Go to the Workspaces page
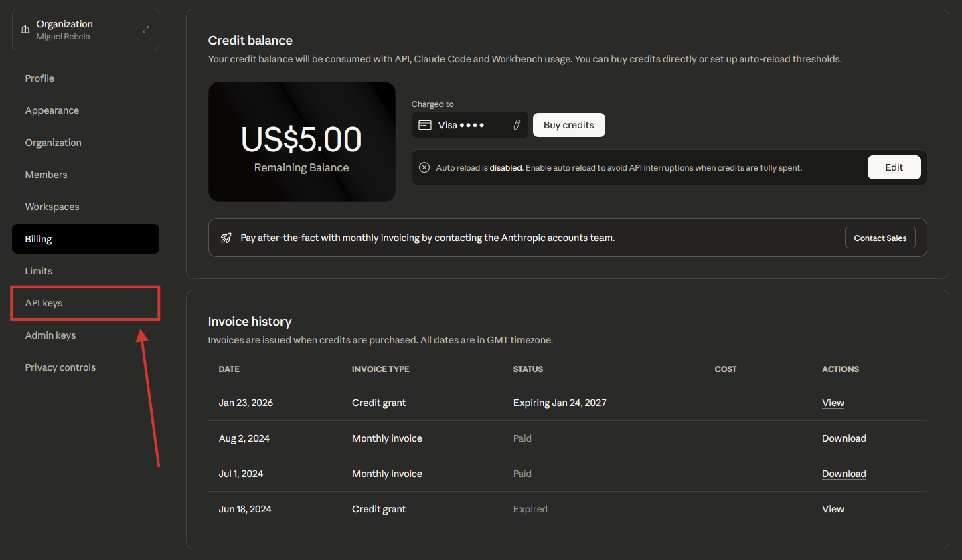This screenshot has width=962, height=560. point(52,206)
